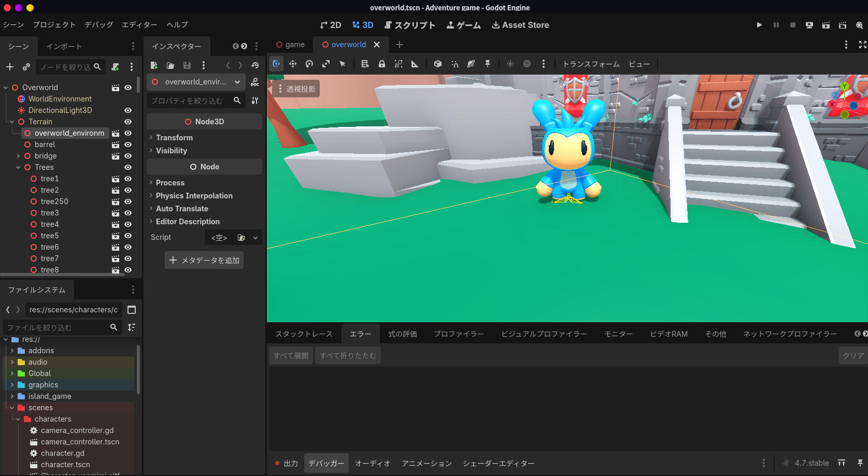Open documentation DOC icon in Inspector
The width and height of the screenshot is (868, 476).
pyautogui.click(x=255, y=82)
